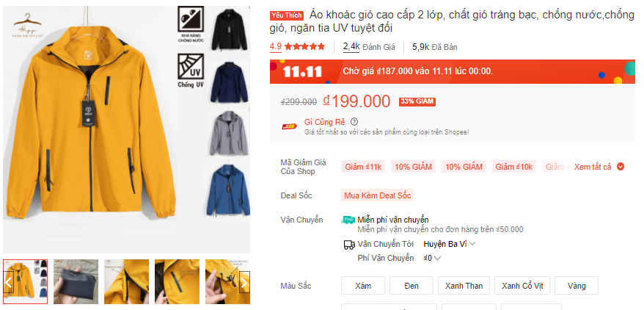The width and height of the screenshot is (644, 310).
Task: Apply the Giảm ₫11k shop voucher
Action: coord(363,167)
